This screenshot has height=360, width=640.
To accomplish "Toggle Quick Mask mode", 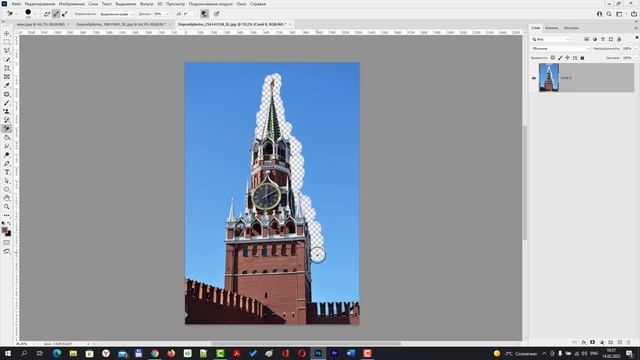I will coord(7,243).
